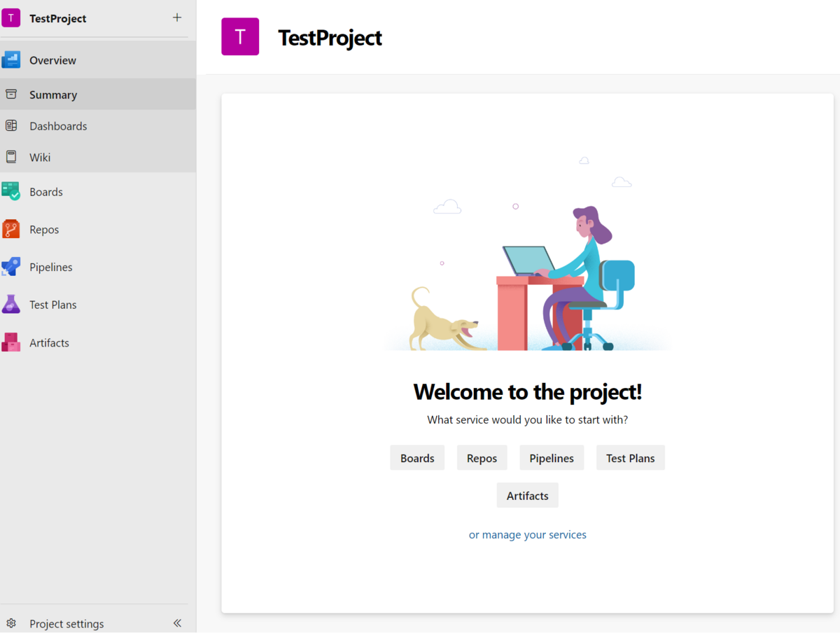
Task: Click the TestProject name in sidebar header
Action: click(58, 18)
